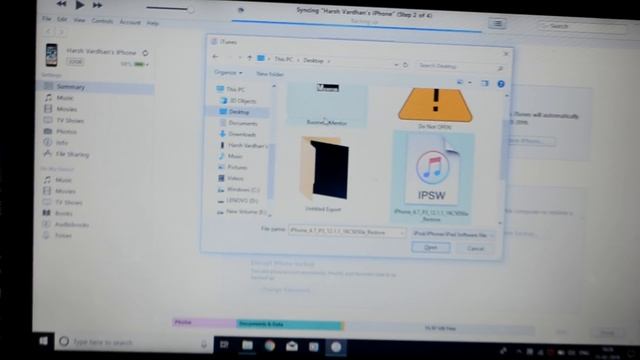Click the blue help icon in dialog
The image size is (640, 360).
coord(501,84)
